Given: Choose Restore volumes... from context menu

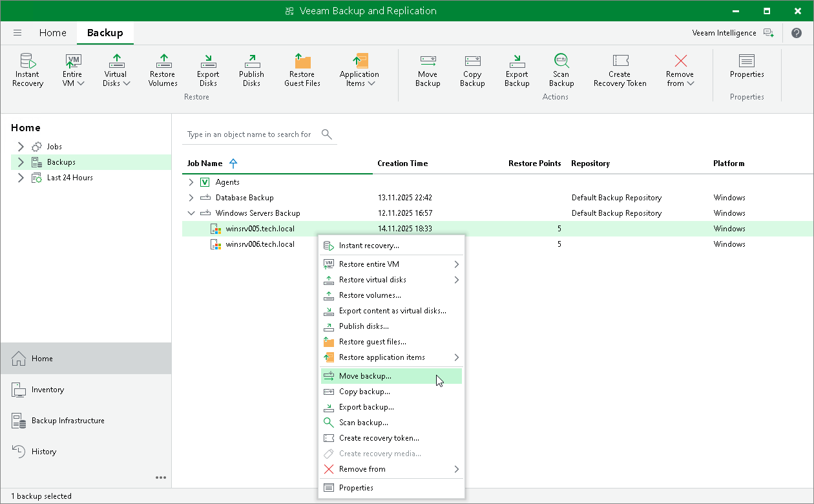Looking at the screenshot, I should click(x=391, y=295).
